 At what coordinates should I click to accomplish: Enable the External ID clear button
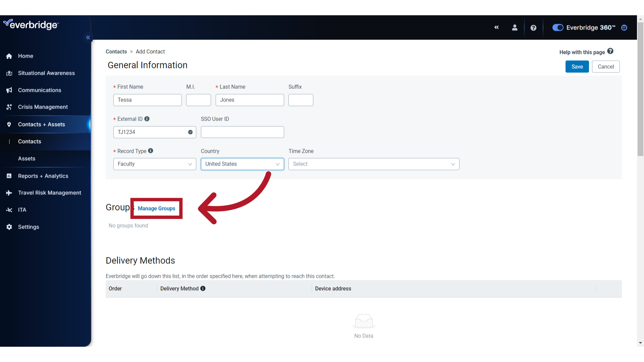coord(190,132)
